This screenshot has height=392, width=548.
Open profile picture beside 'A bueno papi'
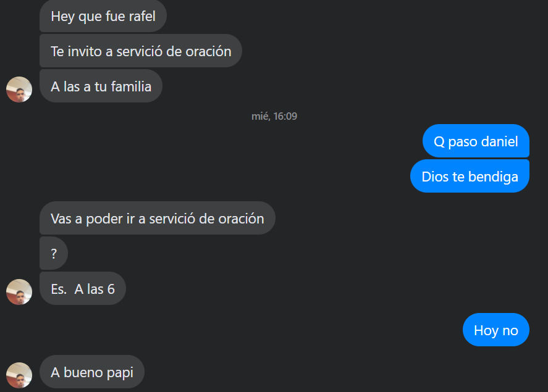(19, 375)
